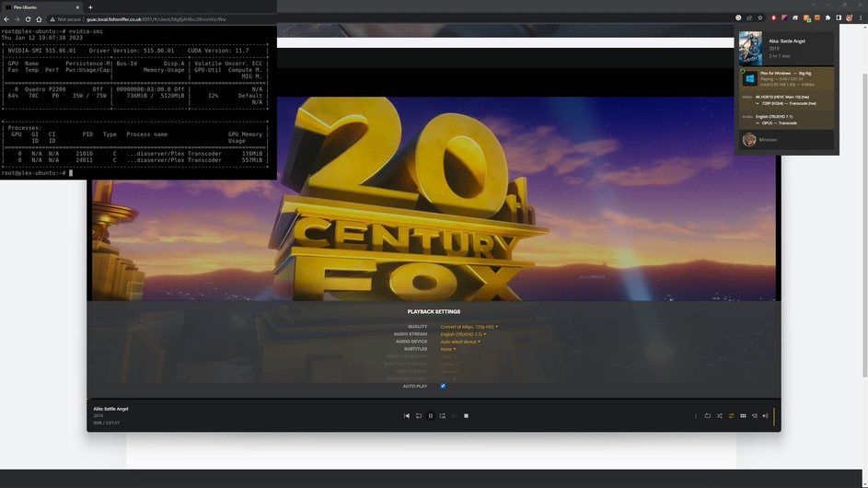
Task: Open the browser profile avatar
Action: coord(850,17)
